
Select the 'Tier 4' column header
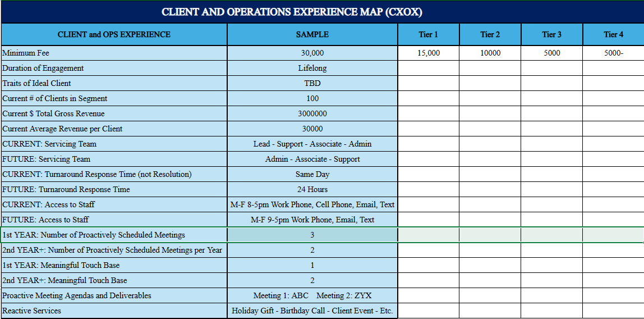(613, 34)
